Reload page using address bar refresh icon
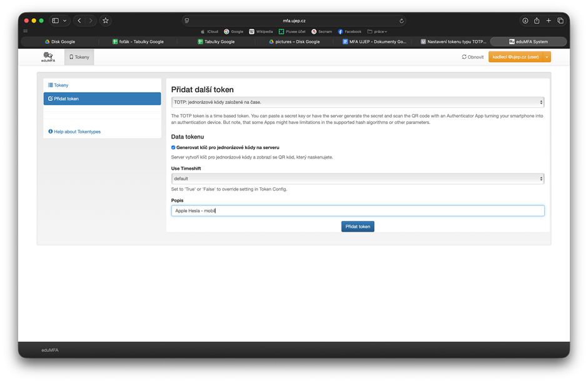588x382 pixels. click(x=402, y=21)
